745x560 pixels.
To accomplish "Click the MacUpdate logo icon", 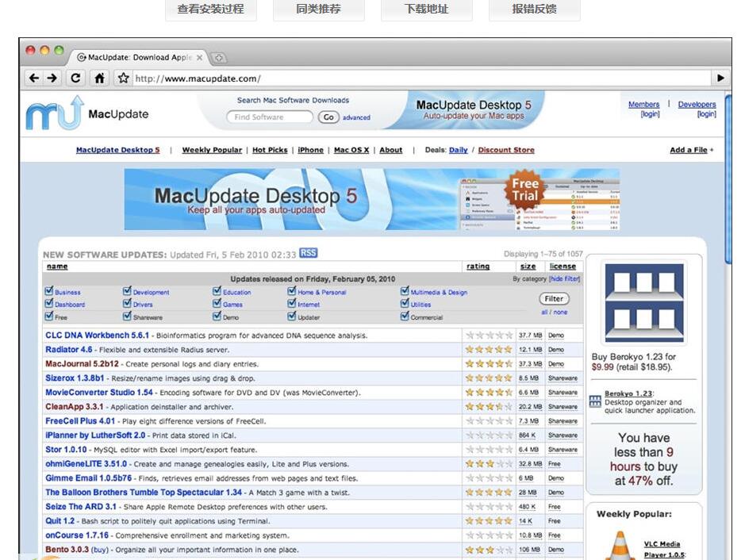I will tap(54, 113).
